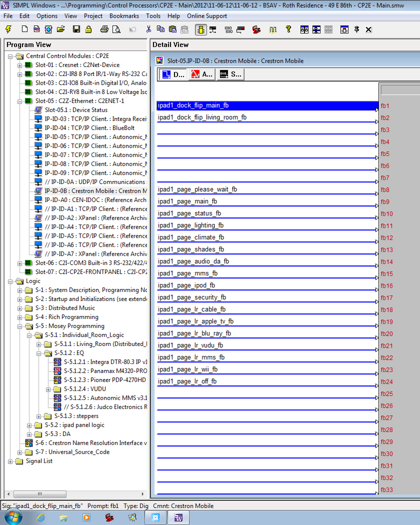Switch to the A... tab in Detail View
420x525 pixels.
point(201,74)
